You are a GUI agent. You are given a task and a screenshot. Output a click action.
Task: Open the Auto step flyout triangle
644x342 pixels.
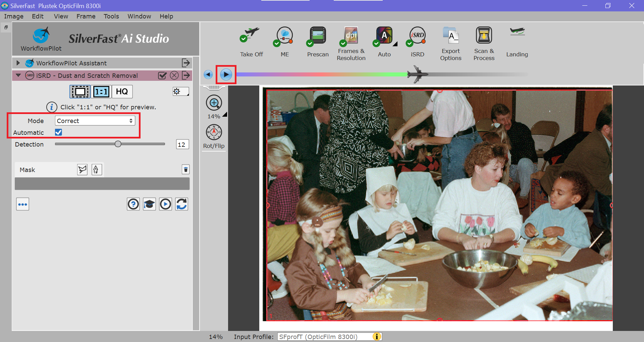pyautogui.click(x=395, y=44)
